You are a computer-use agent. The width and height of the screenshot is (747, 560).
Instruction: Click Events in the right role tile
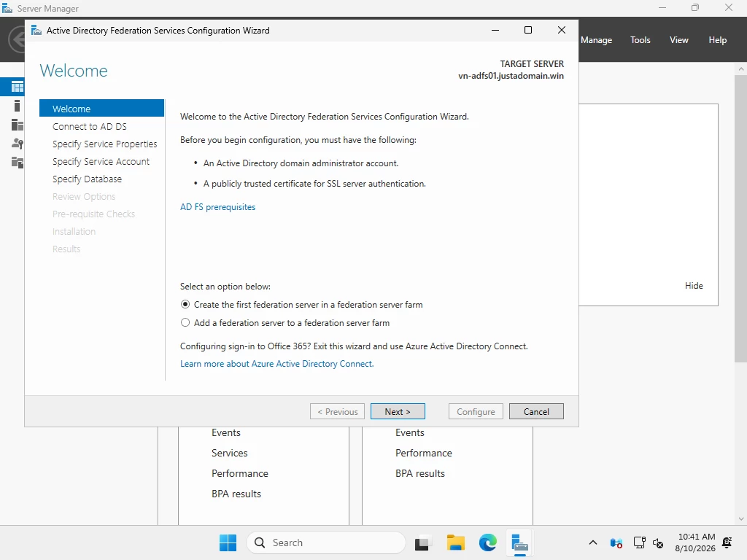410,433
